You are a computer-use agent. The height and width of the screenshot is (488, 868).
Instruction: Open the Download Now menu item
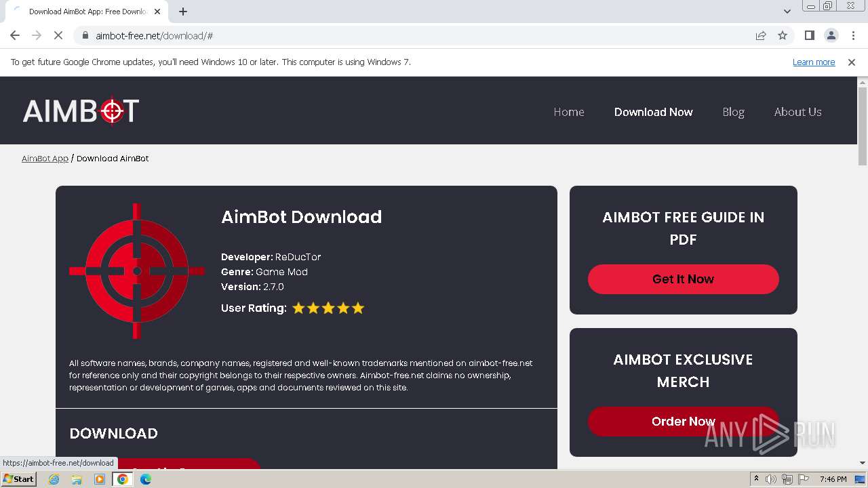coord(653,112)
